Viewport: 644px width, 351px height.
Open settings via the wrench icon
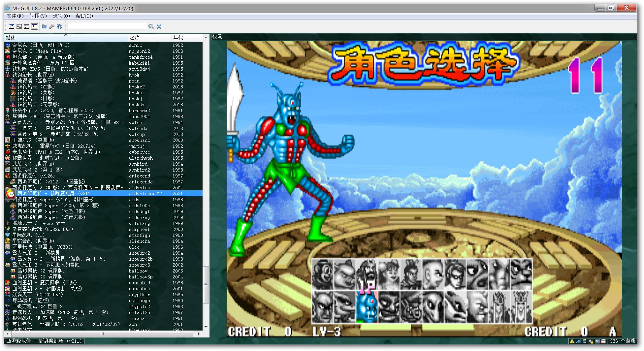(x=52, y=26)
